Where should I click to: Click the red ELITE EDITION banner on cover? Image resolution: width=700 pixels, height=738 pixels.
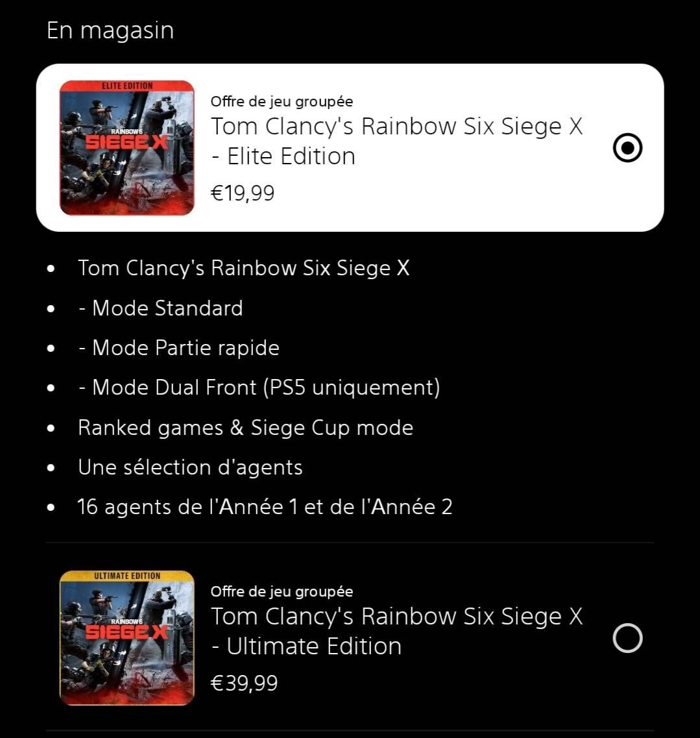pos(127,86)
